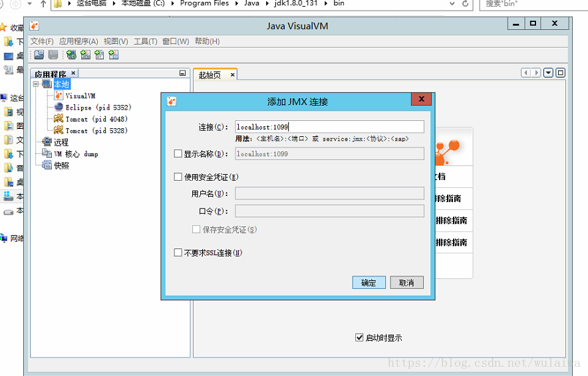
Task: Click the Add JMX Connection toolbar icon
Action: pyautogui.click(x=86, y=54)
